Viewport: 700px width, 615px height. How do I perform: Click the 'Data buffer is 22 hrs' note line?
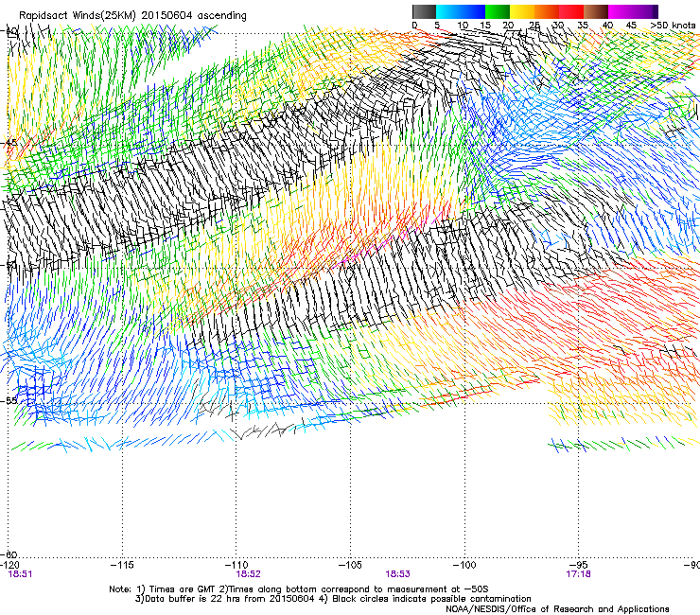(x=333, y=599)
